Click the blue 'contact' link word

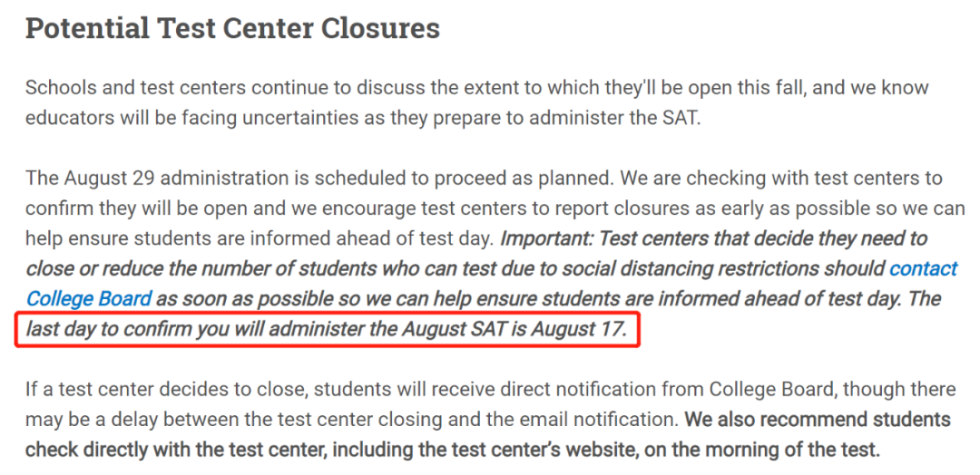(923, 269)
